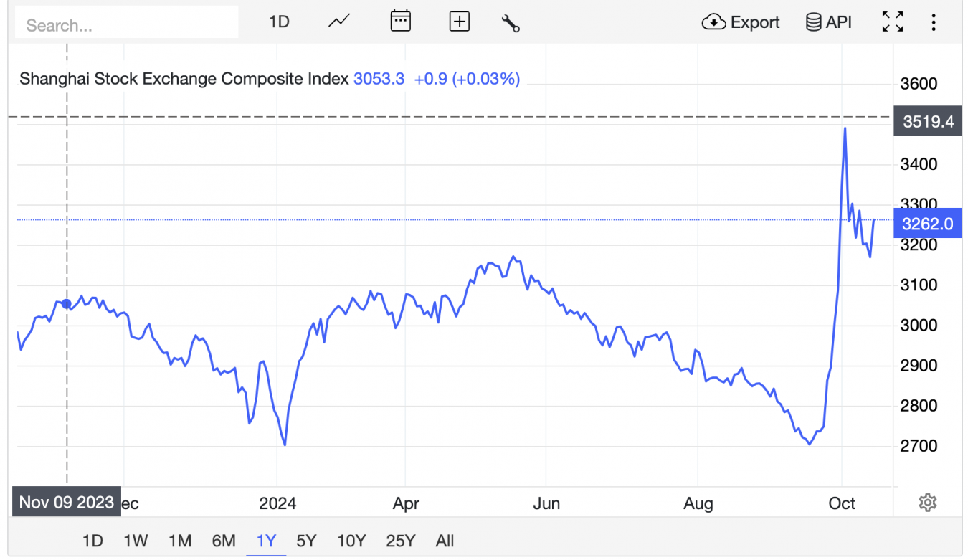This screenshot has height=560, width=968.
Task: Show the All time range
Action: pos(445,541)
